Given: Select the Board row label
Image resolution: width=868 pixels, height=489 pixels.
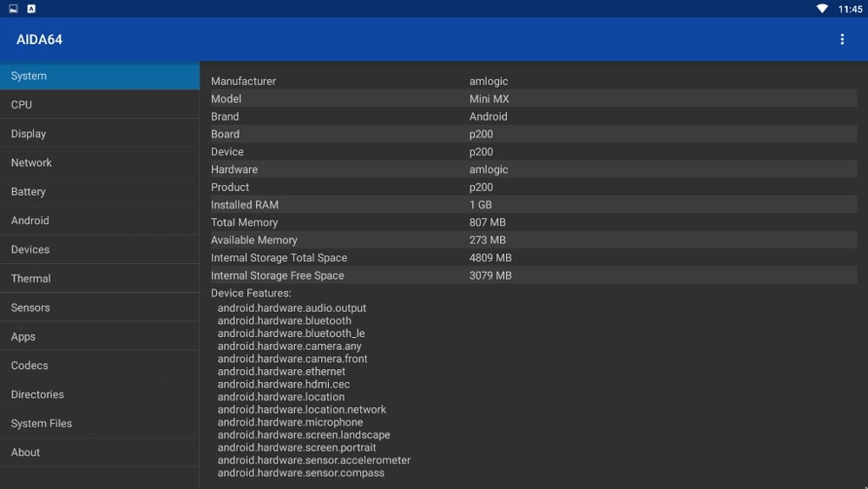Looking at the screenshot, I should 225,134.
